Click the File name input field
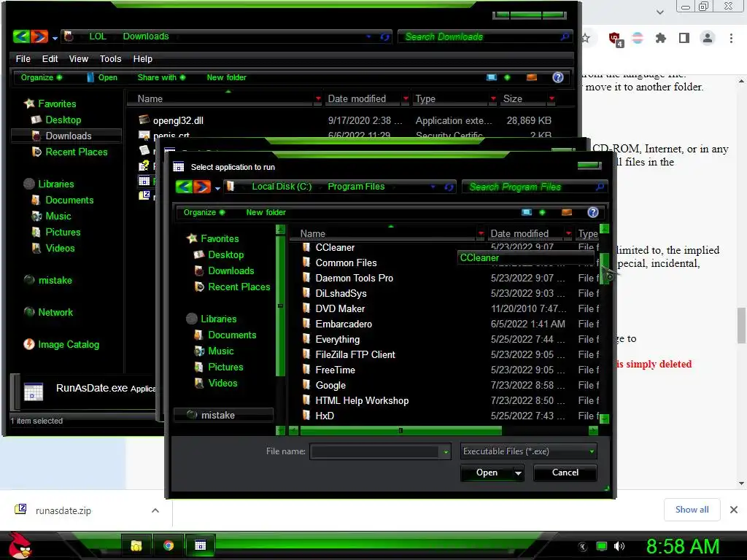747x560 pixels. coord(376,451)
